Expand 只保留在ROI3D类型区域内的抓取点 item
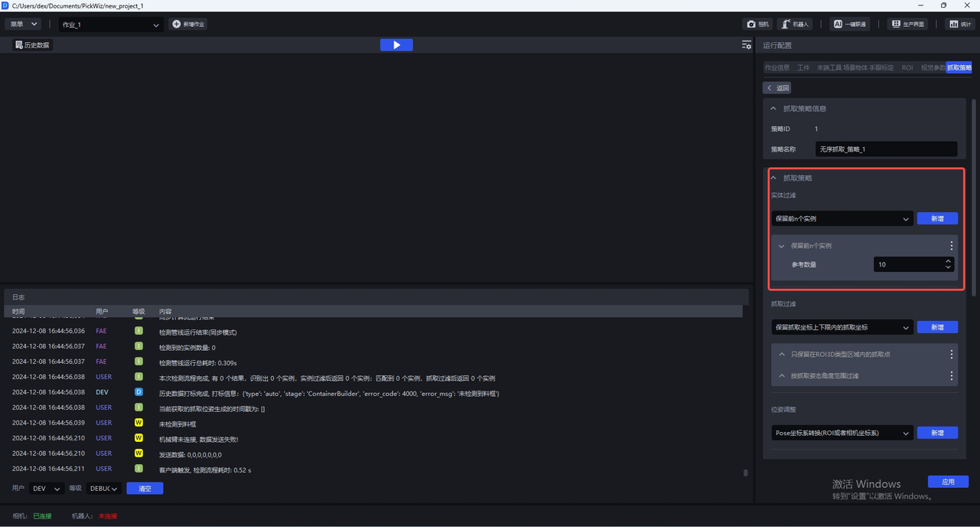Screen dimensions: 980x527 (x=782, y=355)
